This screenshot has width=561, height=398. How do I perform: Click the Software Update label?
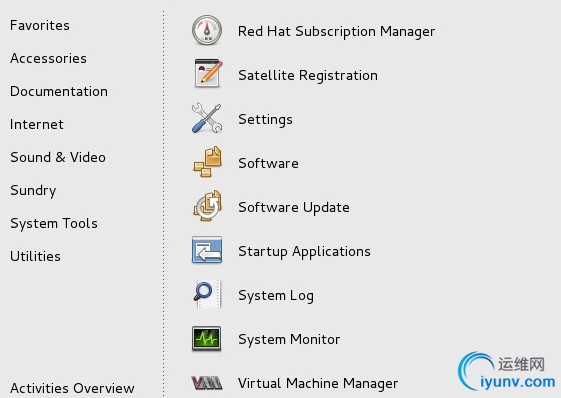click(294, 208)
